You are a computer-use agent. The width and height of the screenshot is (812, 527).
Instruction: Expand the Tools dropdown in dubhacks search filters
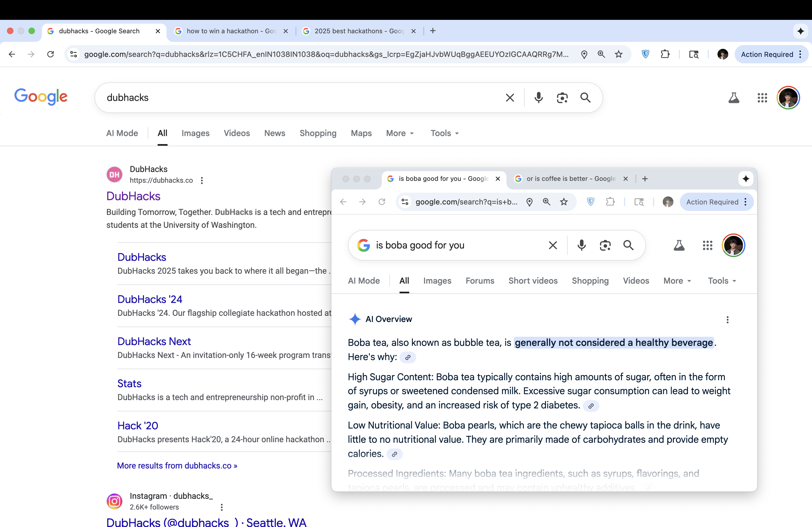445,133
